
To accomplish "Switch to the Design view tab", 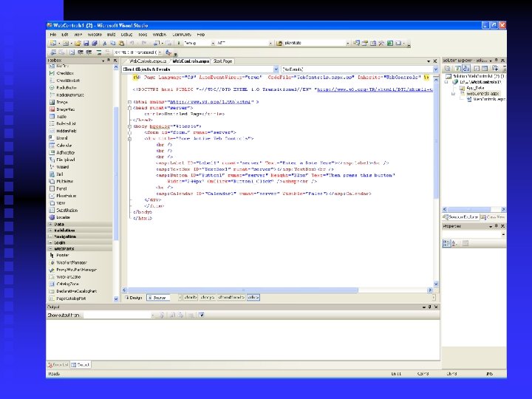I will click(134, 298).
